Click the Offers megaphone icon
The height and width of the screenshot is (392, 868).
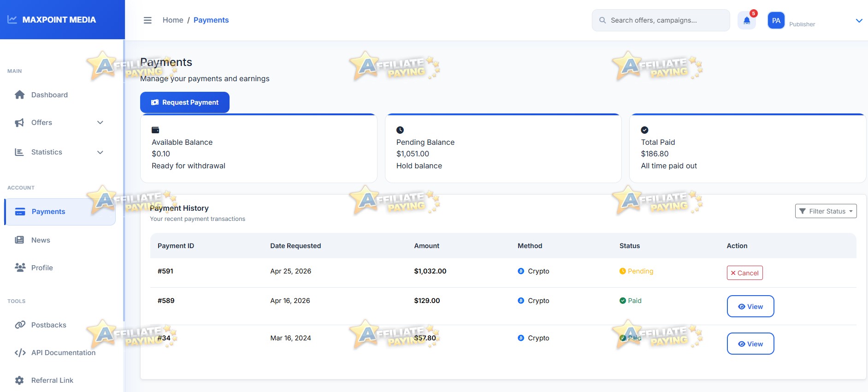coord(19,123)
